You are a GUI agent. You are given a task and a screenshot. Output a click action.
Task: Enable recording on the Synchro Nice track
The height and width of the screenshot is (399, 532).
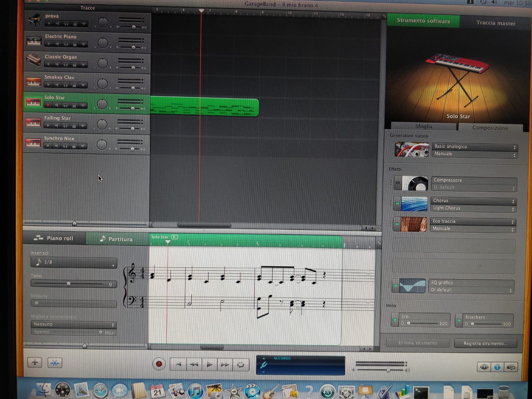pyautogui.click(x=48, y=146)
